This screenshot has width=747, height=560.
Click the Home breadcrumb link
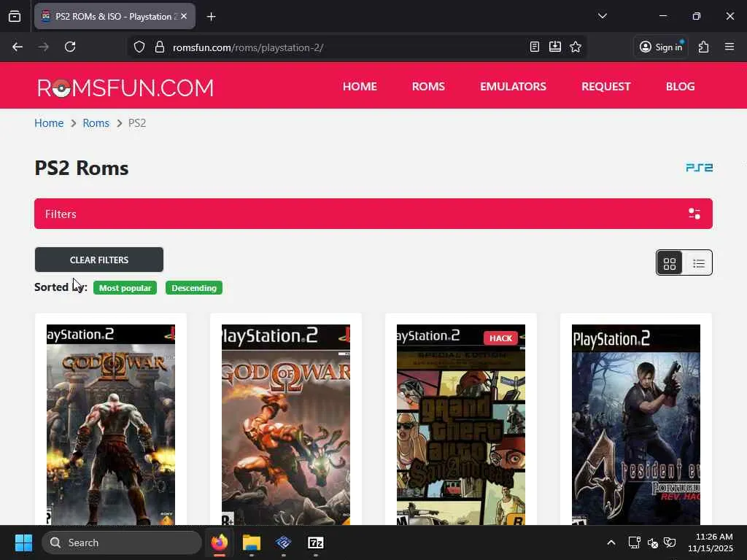tap(49, 122)
